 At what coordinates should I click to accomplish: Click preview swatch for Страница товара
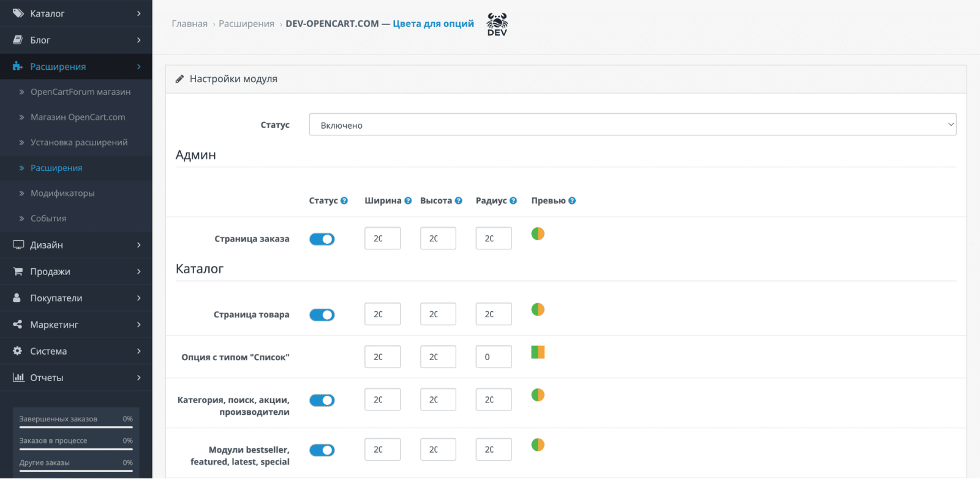point(538,309)
